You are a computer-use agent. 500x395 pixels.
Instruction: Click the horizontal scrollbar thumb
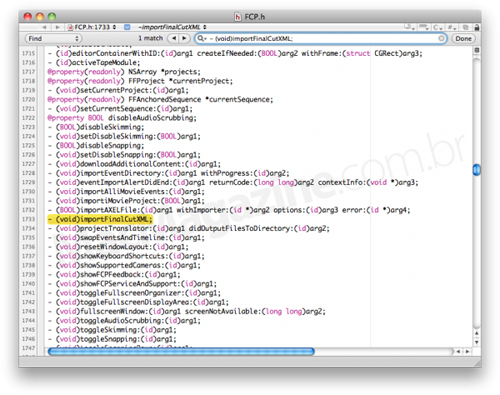coord(181,351)
